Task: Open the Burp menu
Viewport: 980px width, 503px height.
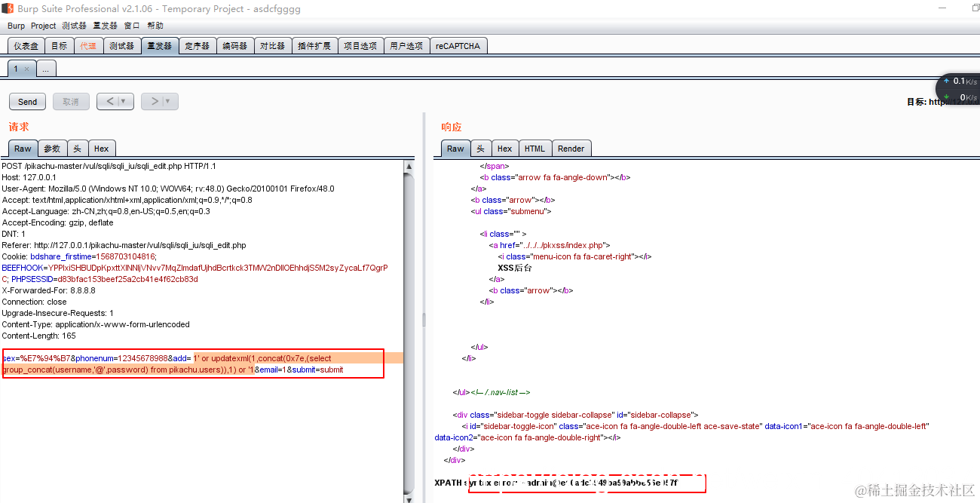Action: coord(16,26)
